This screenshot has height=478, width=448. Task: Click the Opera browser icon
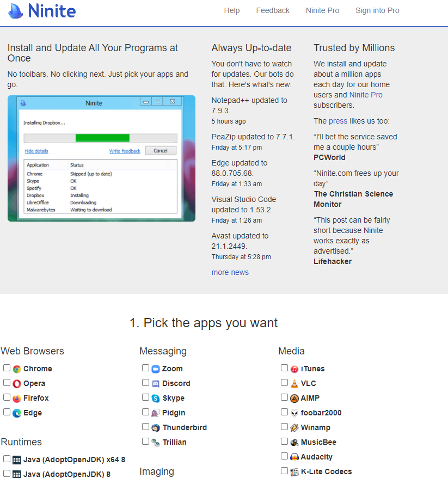[17, 383]
